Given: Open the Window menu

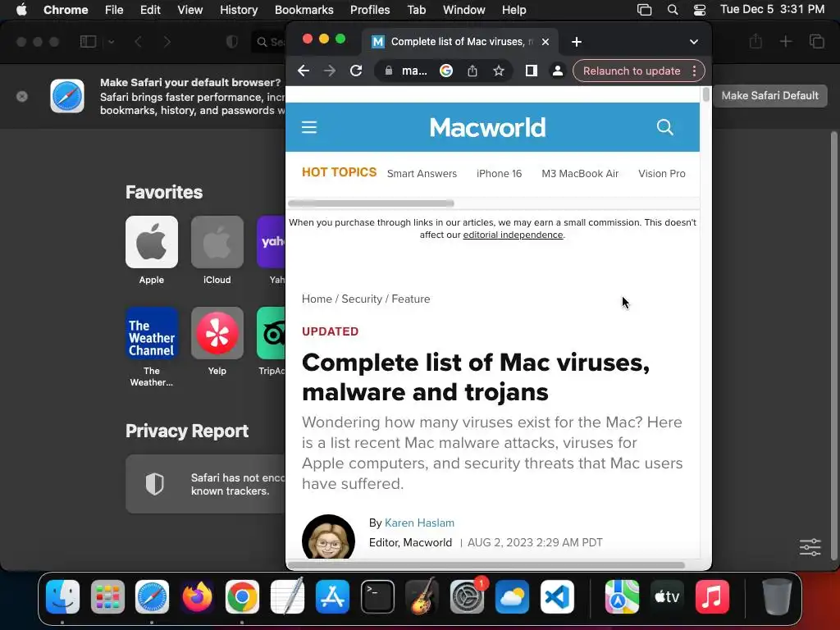Looking at the screenshot, I should pyautogui.click(x=464, y=10).
